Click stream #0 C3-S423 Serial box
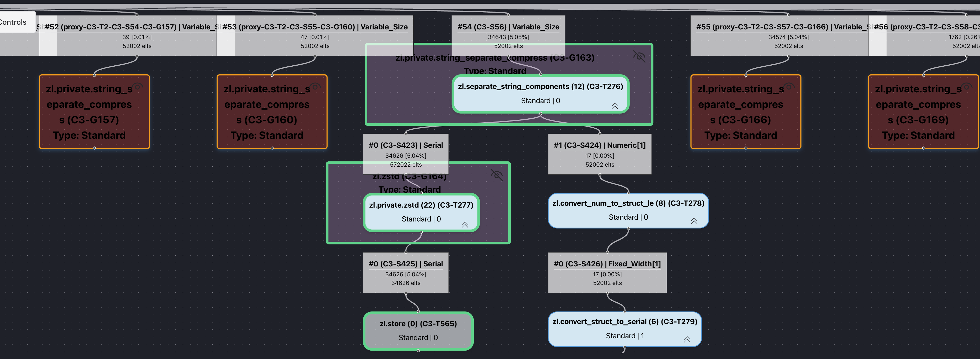 [x=406, y=150]
